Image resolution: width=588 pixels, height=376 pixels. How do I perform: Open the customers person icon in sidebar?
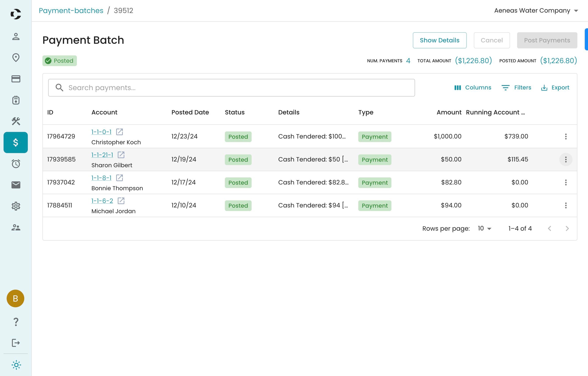point(16,37)
